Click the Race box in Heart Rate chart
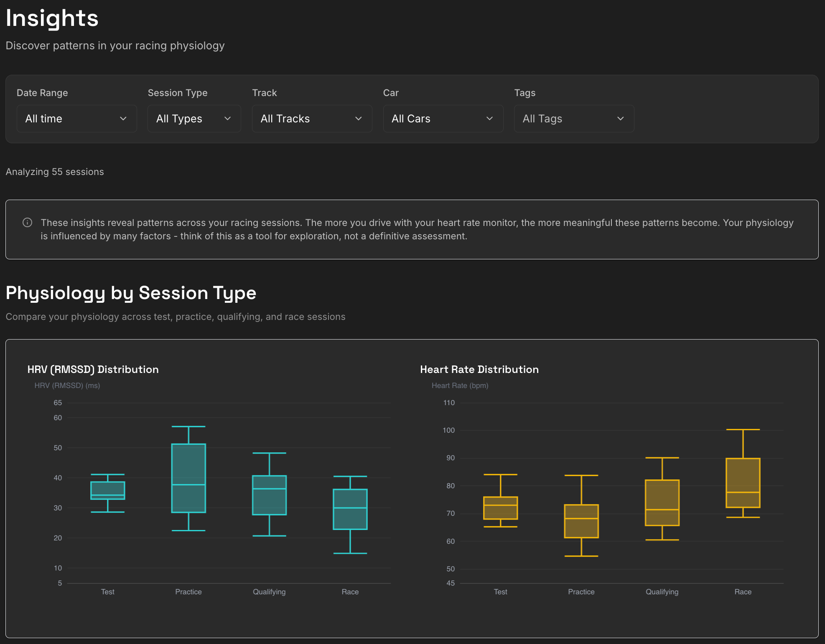 (x=743, y=483)
